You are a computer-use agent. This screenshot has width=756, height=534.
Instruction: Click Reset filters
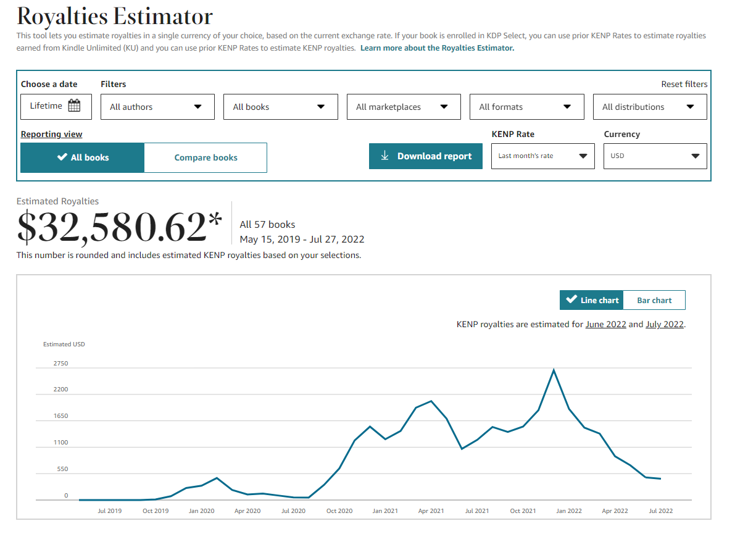[x=684, y=84]
